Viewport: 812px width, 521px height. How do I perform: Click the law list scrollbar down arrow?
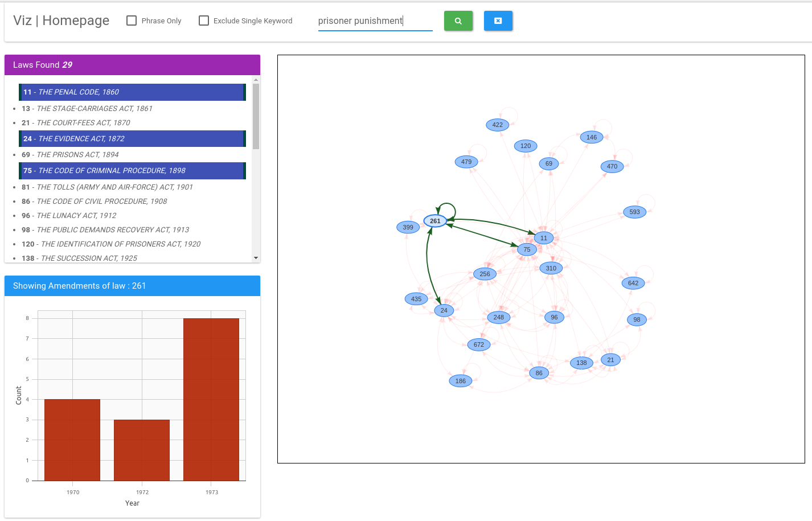(256, 258)
